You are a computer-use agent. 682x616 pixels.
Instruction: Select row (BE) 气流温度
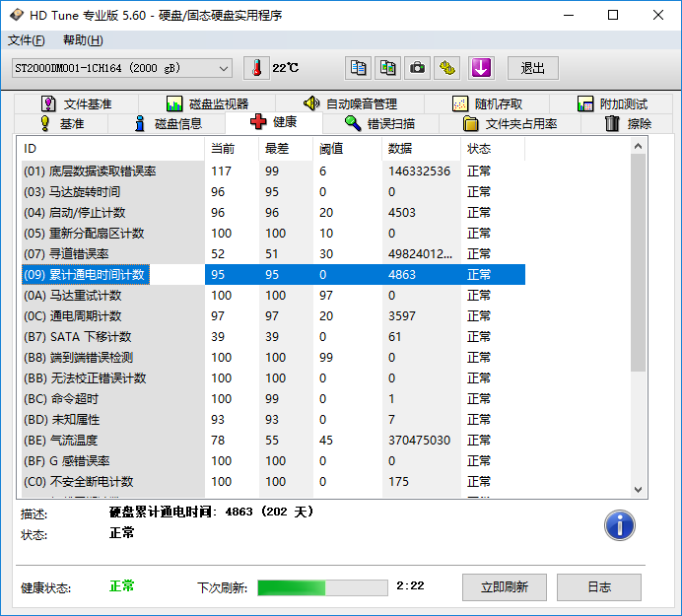click(274, 441)
